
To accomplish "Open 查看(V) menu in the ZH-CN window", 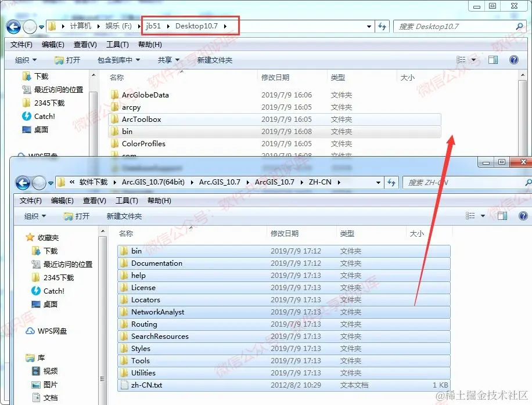I will (95, 201).
